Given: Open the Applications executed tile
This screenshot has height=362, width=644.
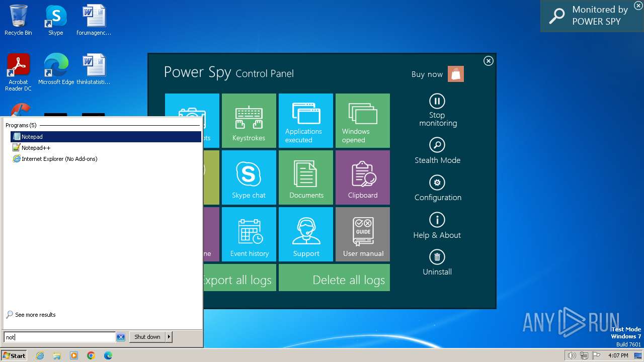Looking at the screenshot, I should pos(306,121).
